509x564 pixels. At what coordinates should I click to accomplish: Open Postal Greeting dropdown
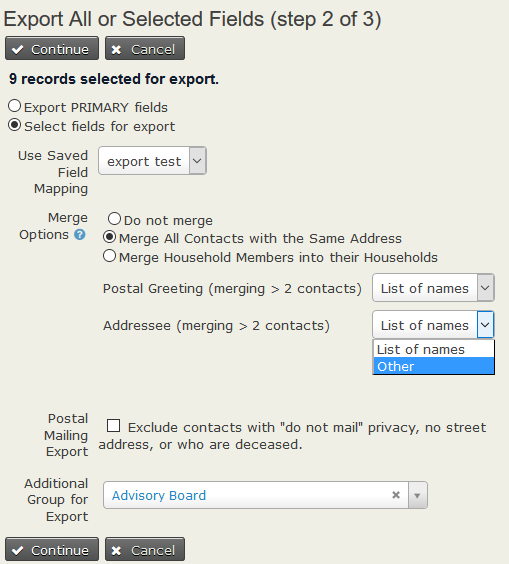click(433, 288)
